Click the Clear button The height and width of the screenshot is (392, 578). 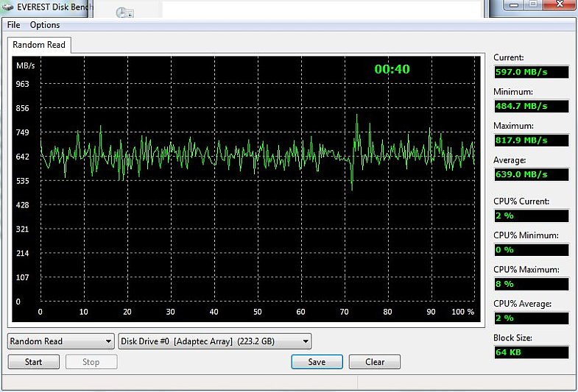pyautogui.click(x=375, y=362)
